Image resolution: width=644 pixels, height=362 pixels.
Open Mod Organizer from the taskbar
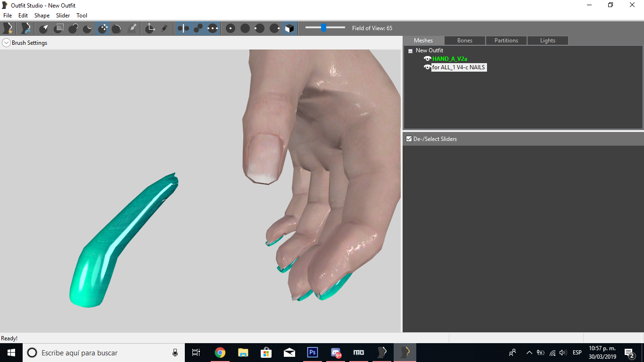pos(359,353)
